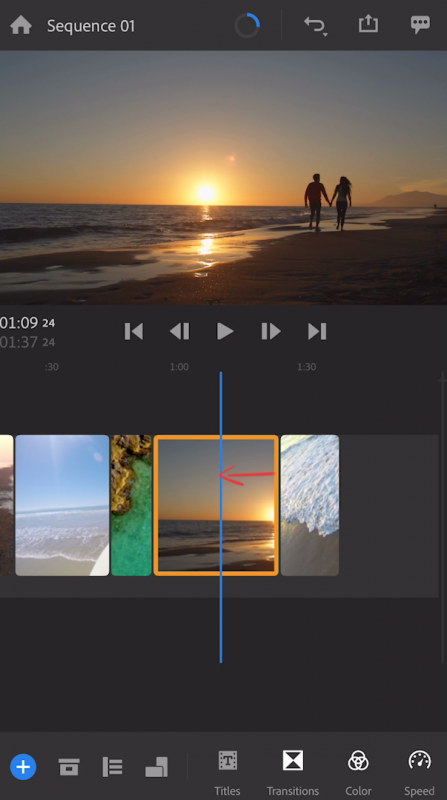Select the green water rocks clip
This screenshot has width=447, height=800.
(132, 505)
